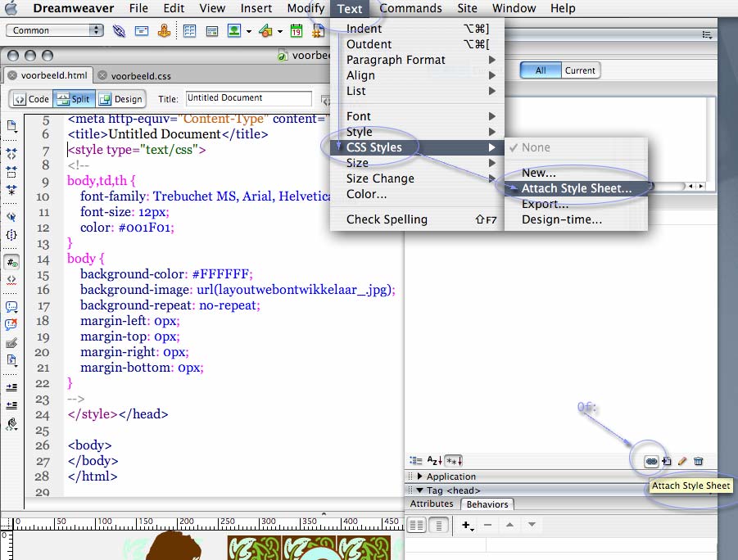738x560 pixels.
Task: Switch to Design view
Action: 120,99
